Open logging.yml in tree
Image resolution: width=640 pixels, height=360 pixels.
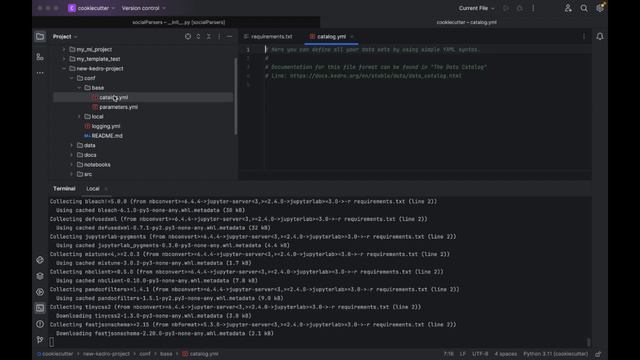coord(106,126)
